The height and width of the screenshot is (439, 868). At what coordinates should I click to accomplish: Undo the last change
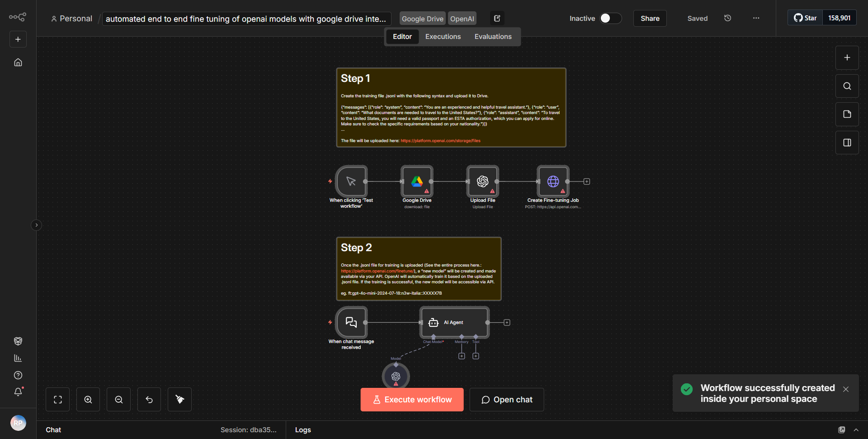coord(149,399)
